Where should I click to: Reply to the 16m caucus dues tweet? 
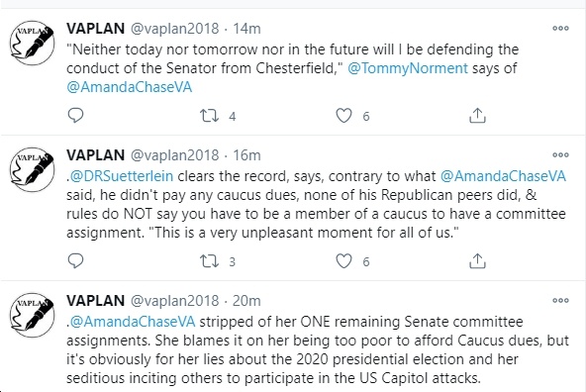coord(75,260)
